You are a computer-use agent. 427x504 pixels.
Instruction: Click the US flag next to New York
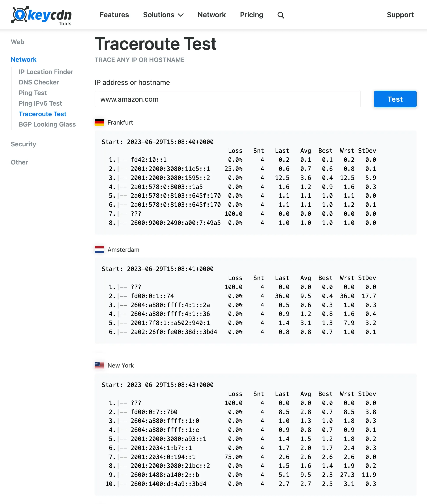(x=99, y=365)
